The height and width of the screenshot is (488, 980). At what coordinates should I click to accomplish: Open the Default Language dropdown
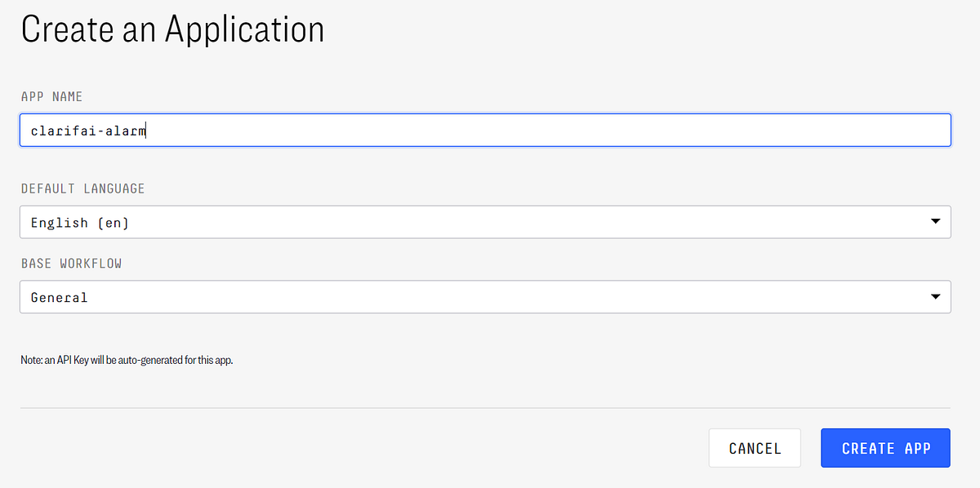(x=485, y=222)
